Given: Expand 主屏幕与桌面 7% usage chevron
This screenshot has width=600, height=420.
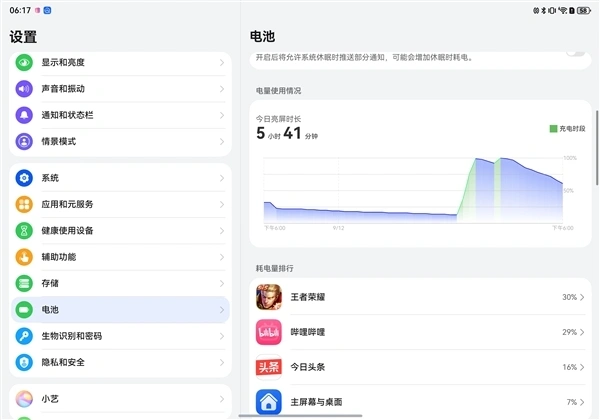Looking at the screenshot, I should (x=582, y=402).
